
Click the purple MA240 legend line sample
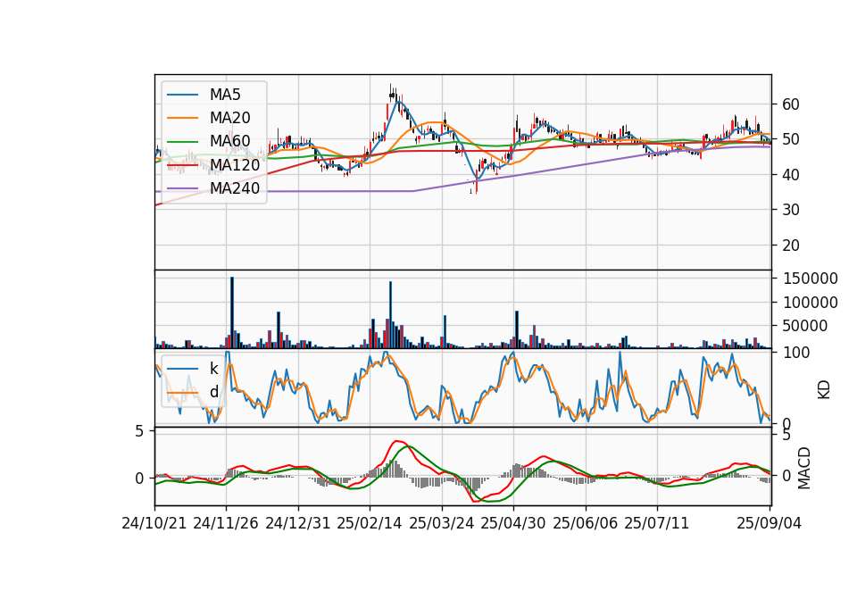pyautogui.click(x=182, y=188)
